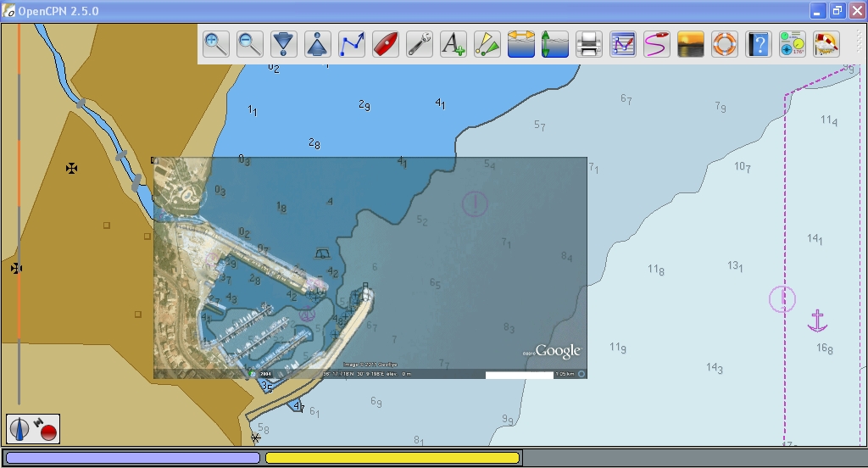Select the Create Route tool

point(352,44)
